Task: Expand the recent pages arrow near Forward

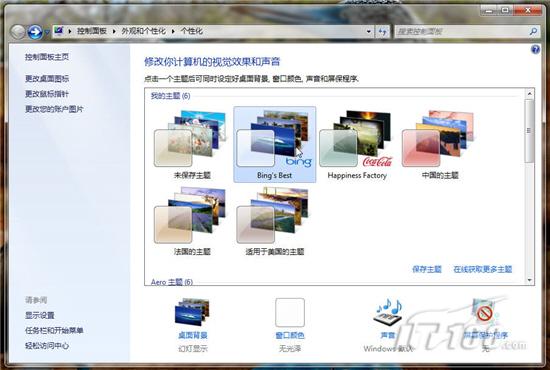Action: click(47, 33)
